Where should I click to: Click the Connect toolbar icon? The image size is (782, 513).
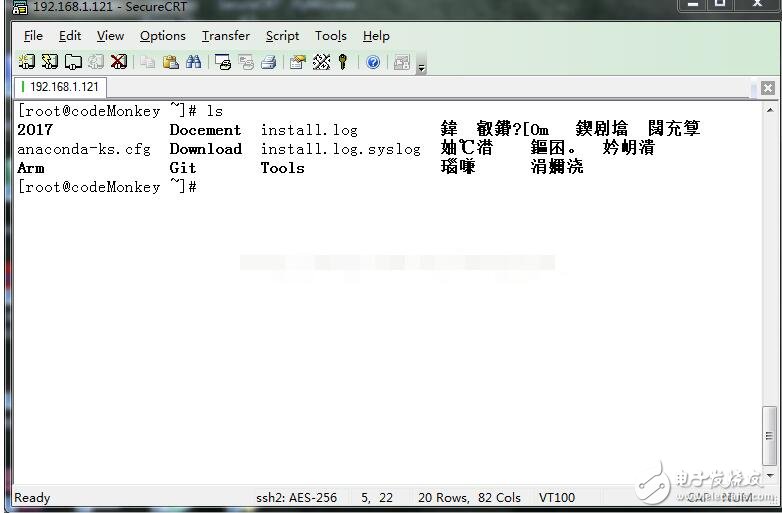coord(27,62)
